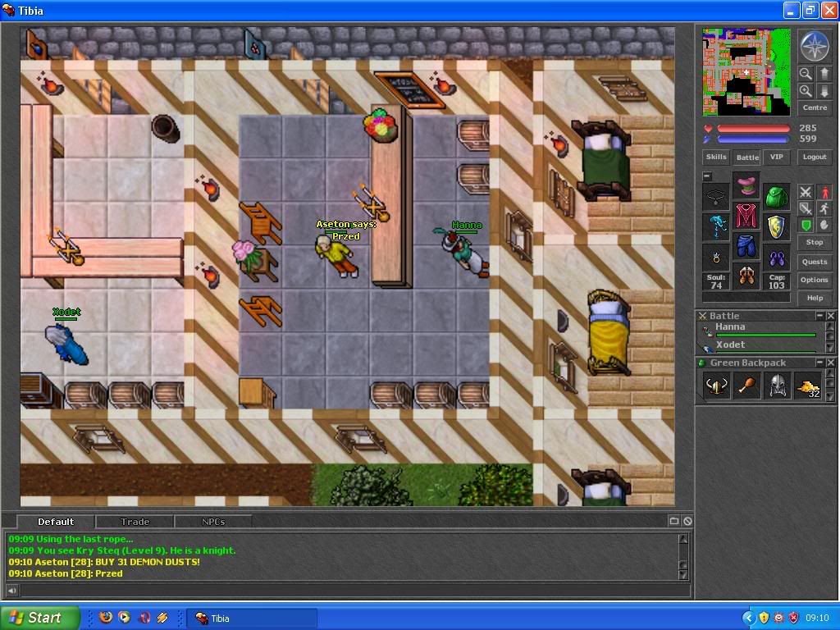The width and height of the screenshot is (840, 630).
Task: Select the ring equipment slot
Action: [716, 258]
